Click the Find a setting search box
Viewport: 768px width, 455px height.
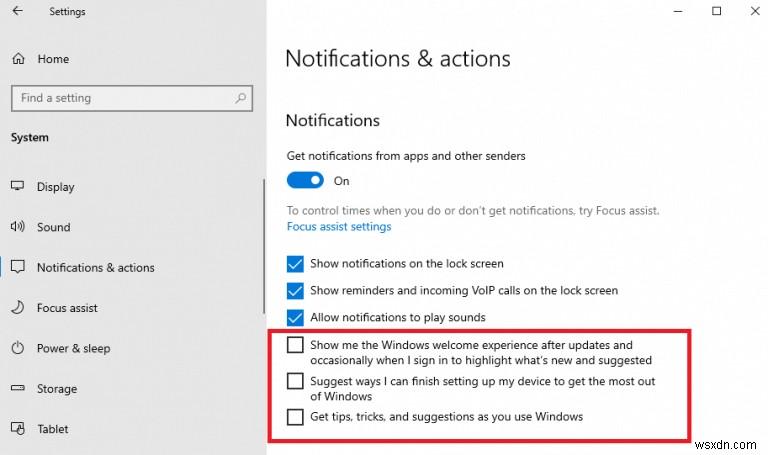tap(132, 98)
